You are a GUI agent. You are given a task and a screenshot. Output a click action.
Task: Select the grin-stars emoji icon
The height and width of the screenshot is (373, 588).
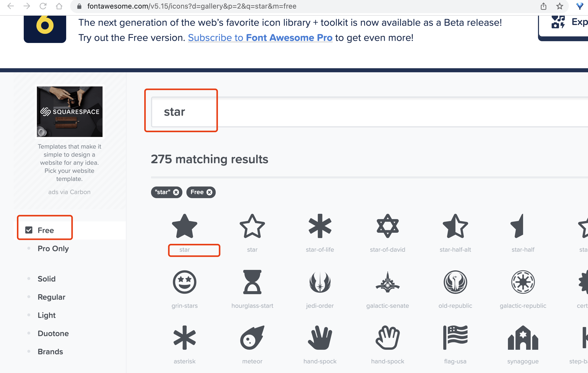[185, 282]
